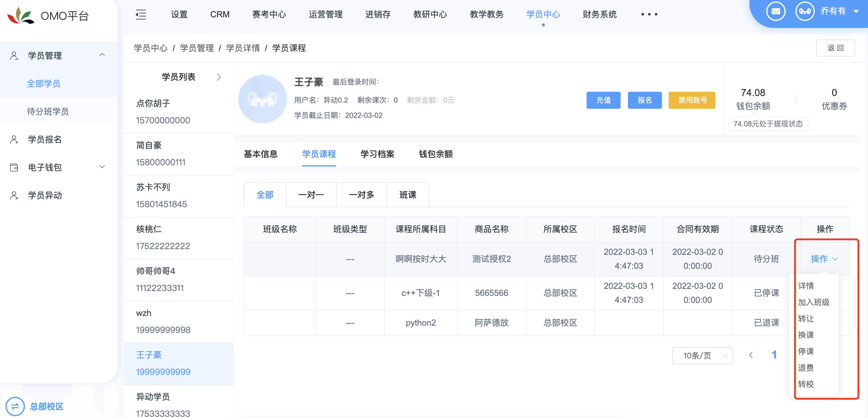Select student 核桃仁 in the list

179,238
